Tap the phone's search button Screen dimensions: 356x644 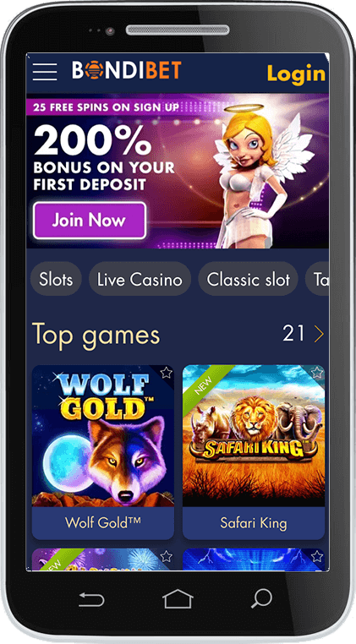[x=261, y=599]
